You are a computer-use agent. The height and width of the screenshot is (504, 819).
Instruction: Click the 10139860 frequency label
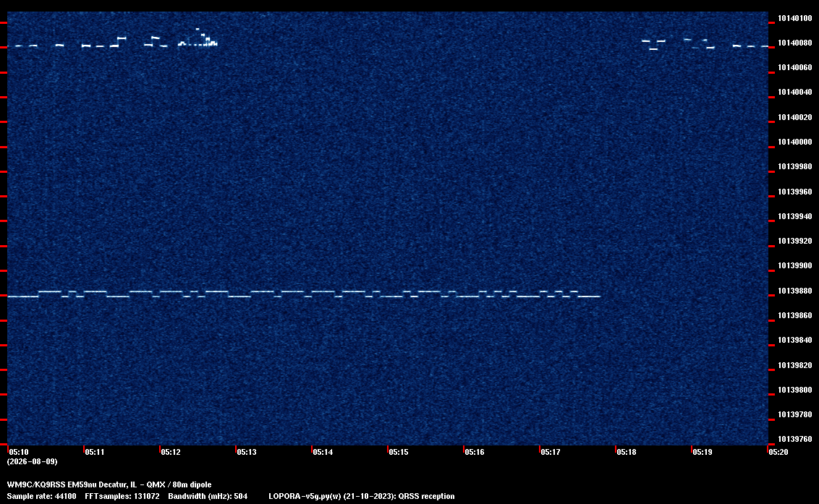(x=794, y=315)
